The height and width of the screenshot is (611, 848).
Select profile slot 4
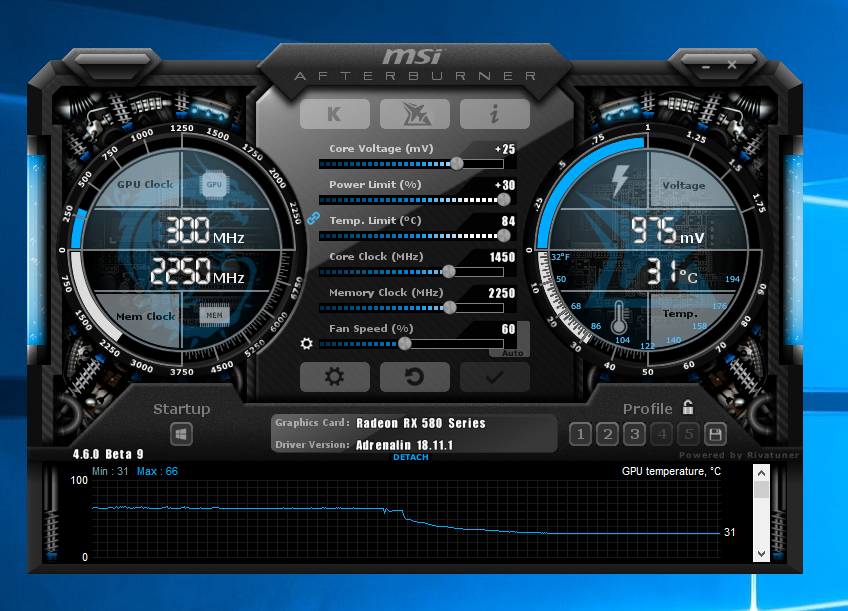[x=661, y=434]
